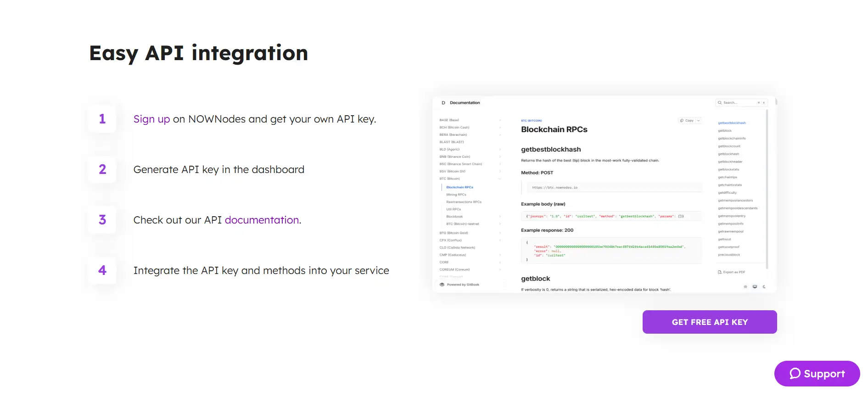Click the Export as PDF icon
Image resolution: width=868 pixels, height=397 pixels.
click(x=720, y=272)
